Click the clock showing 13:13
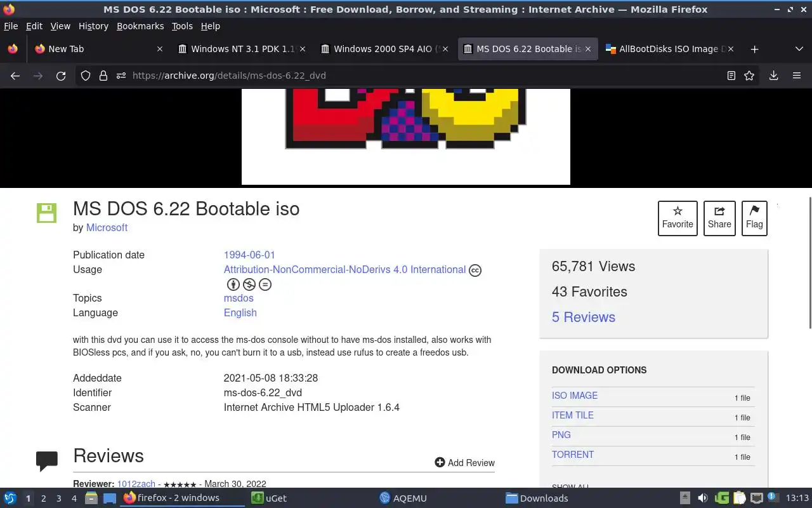 pyautogui.click(x=797, y=498)
